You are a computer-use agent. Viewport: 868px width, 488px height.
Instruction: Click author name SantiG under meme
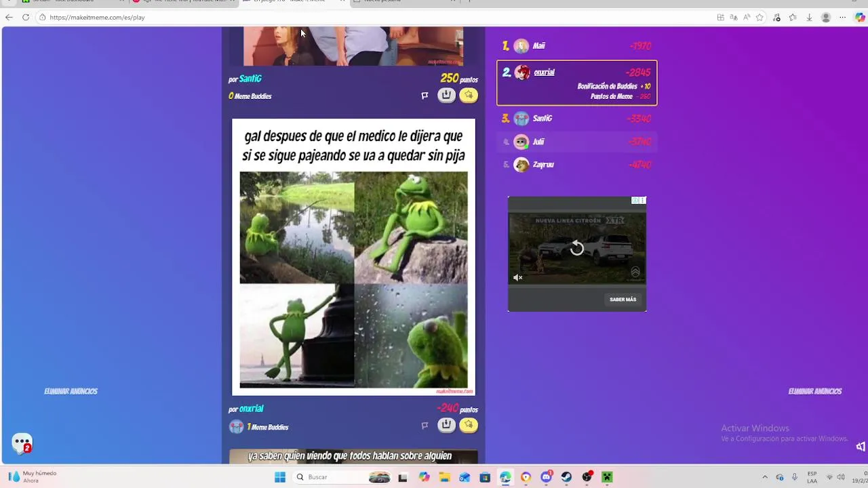pyautogui.click(x=250, y=79)
